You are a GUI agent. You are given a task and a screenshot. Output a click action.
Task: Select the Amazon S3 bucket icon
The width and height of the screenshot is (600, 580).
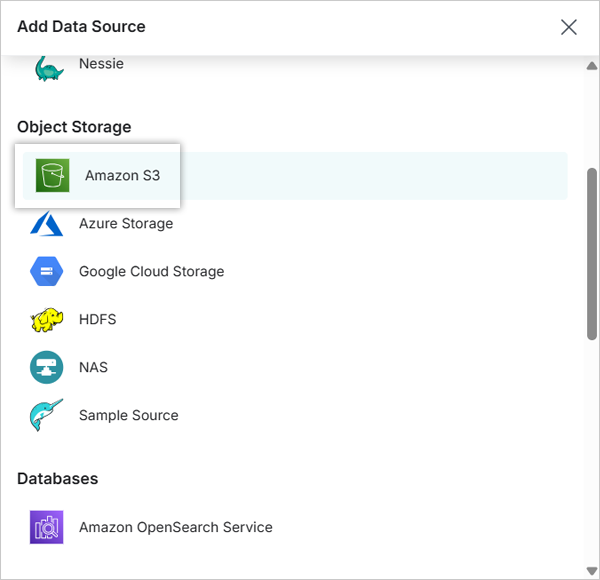coord(52,176)
